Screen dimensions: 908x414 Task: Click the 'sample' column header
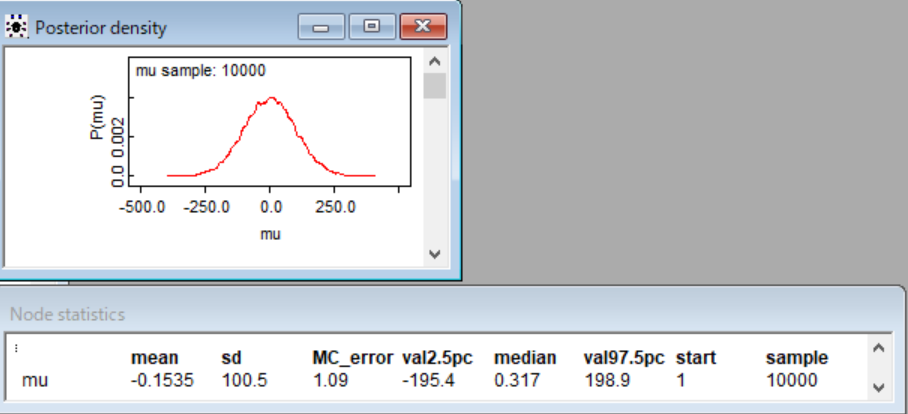point(797,358)
